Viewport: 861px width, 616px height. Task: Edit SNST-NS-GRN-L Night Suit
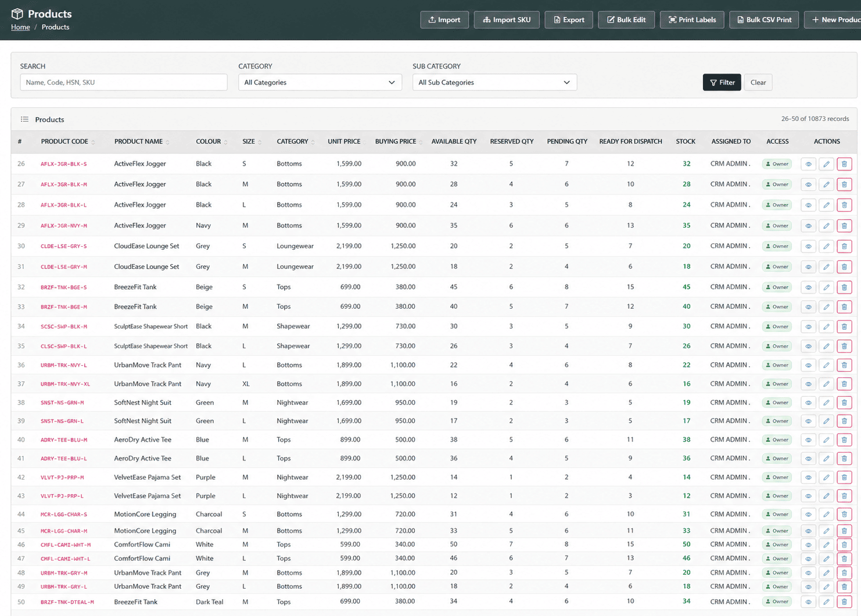point(826,421)
